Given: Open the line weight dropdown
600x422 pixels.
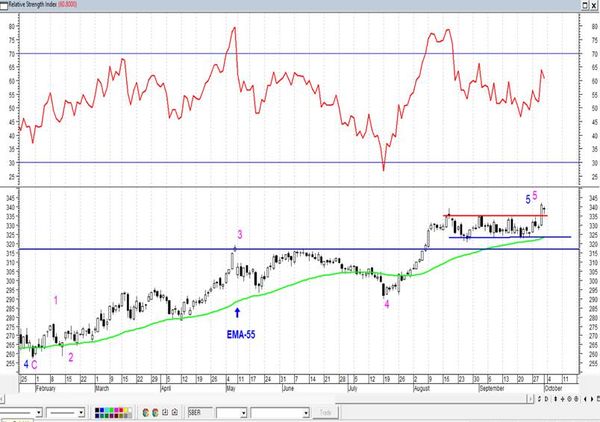Looking at the screenshot, I should (81, 412).
